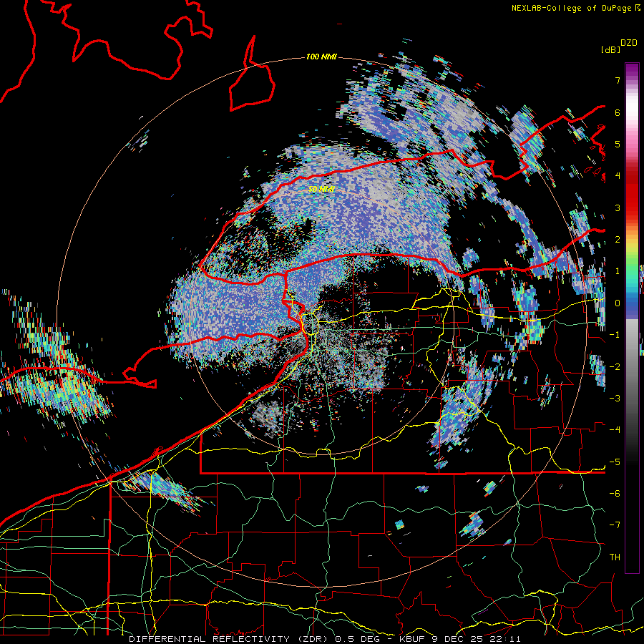
Task: Click the color scale value -4
Action: pyautogui.click(x=615, y=430)
